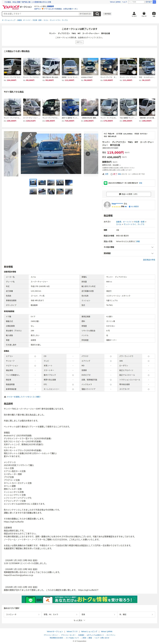This screenshot has height=644, width=159.
Task: Expand 諸費用の内訳、支払総額 details
Action: (111, 165)
